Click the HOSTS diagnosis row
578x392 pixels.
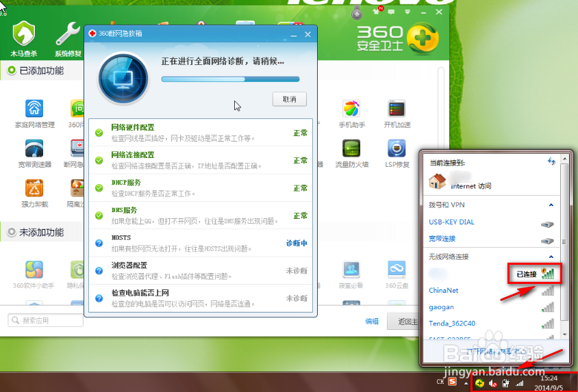click(x=201, y=243)
